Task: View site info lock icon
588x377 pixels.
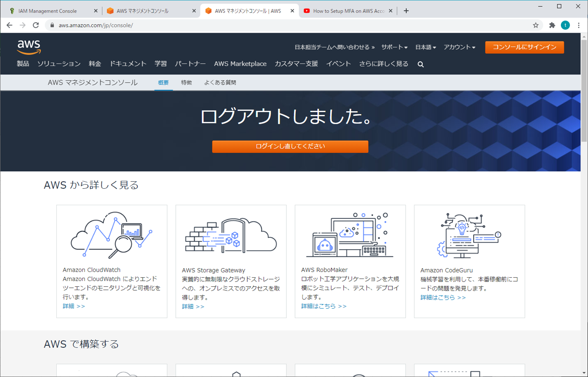Action: click(x=52, y=25)
